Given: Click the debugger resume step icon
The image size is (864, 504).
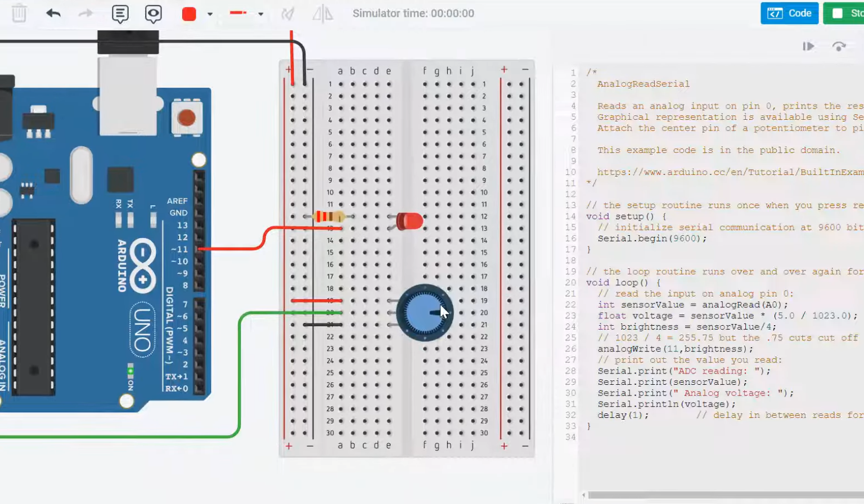Looking at the screenshot, I should click(x=808, y=46).
